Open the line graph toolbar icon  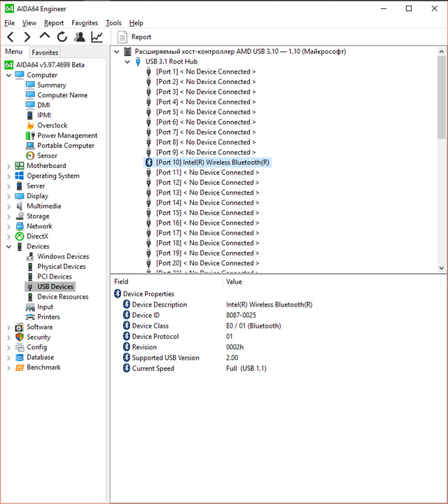(x=97, y=37)
